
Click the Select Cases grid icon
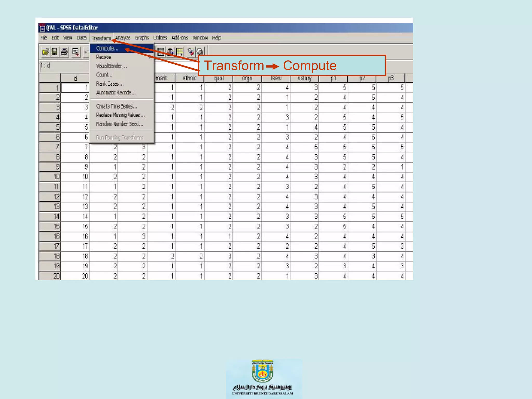click(180, 52)
